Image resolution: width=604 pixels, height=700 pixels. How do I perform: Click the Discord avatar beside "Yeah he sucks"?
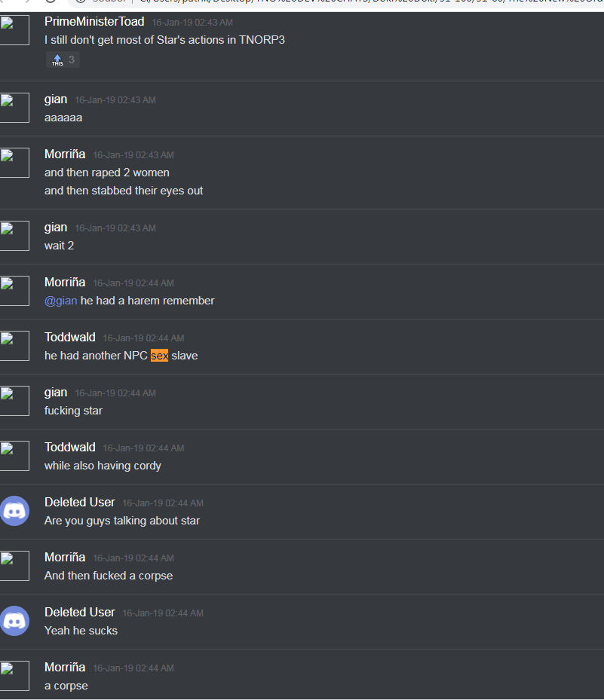[x=15, y=621]
